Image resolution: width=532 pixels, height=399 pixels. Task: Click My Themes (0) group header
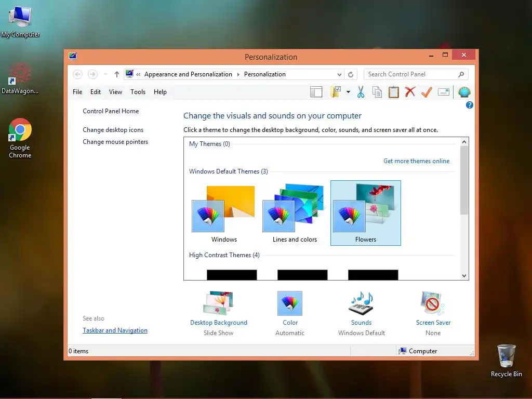pos(209,144)
